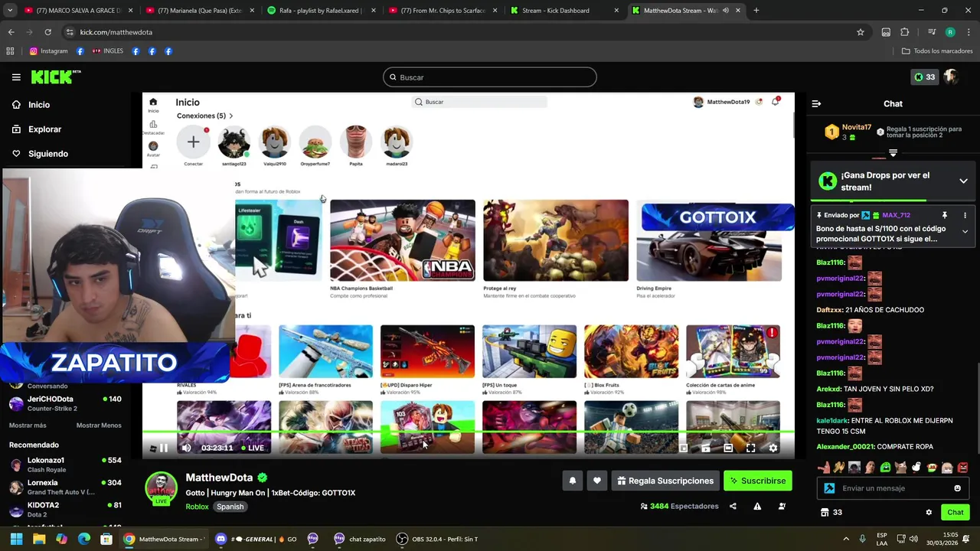Open Lokonazo1 recommended channel
The width and height of the screenshot is (980, 551).
[65, 465]
